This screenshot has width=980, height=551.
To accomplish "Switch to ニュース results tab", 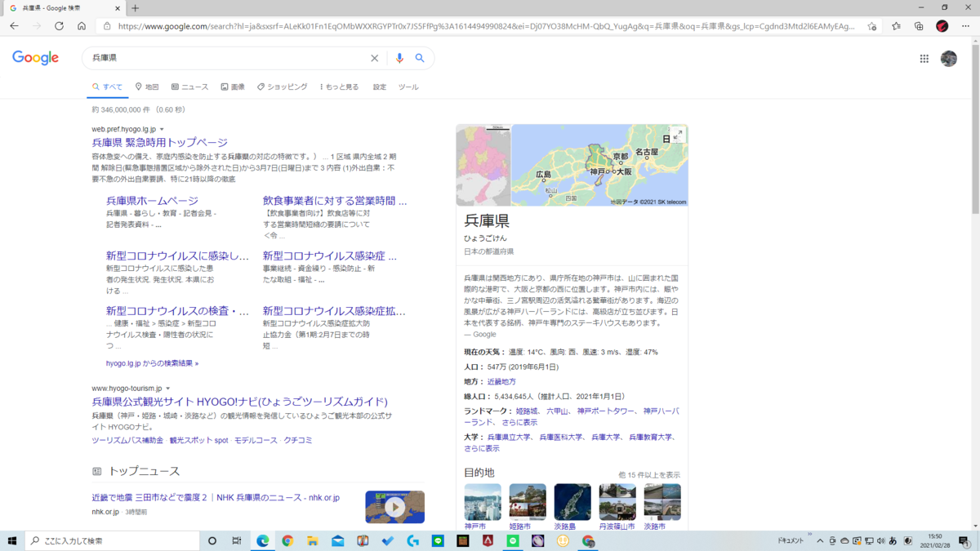I will 189,87.
